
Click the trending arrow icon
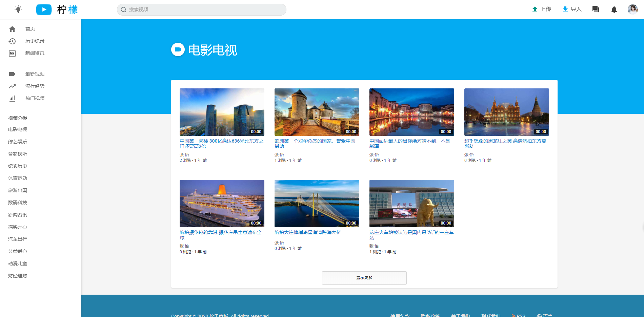12,86
